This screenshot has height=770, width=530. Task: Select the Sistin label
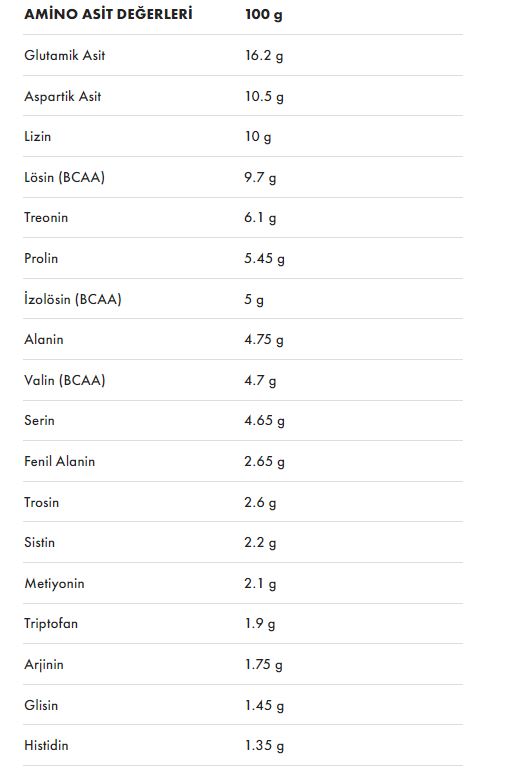[x=39, y=542]
